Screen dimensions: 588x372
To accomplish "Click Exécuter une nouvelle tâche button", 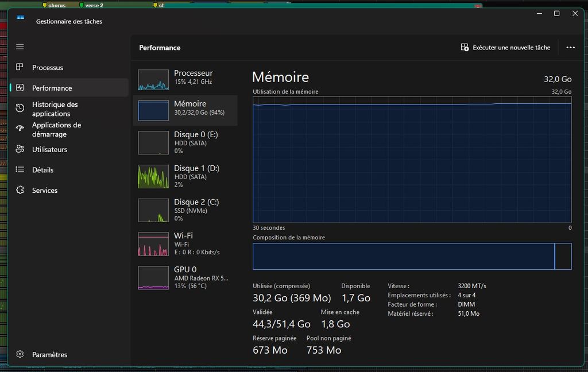I will pos(505,48).
